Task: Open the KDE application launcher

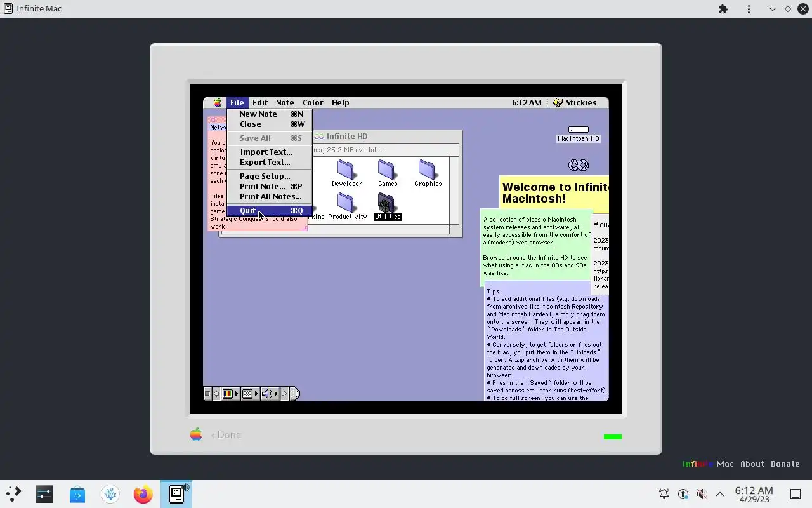Action: [x=13, y=493]
